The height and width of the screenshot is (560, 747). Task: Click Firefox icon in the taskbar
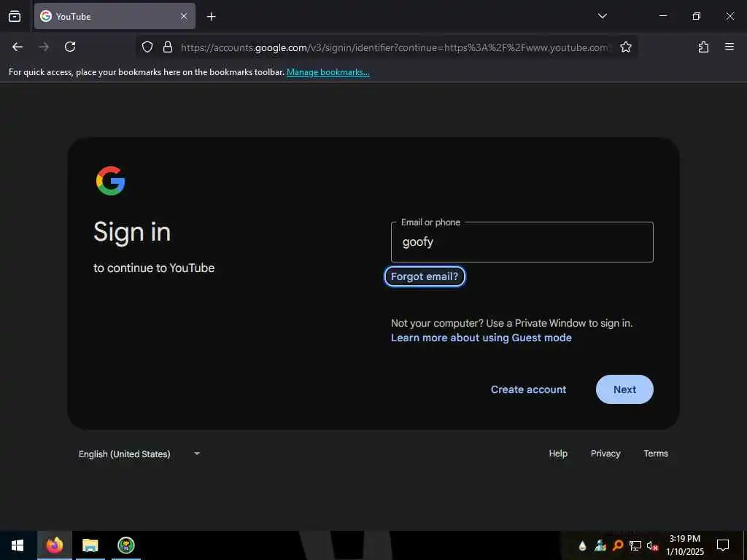point(54,545)
